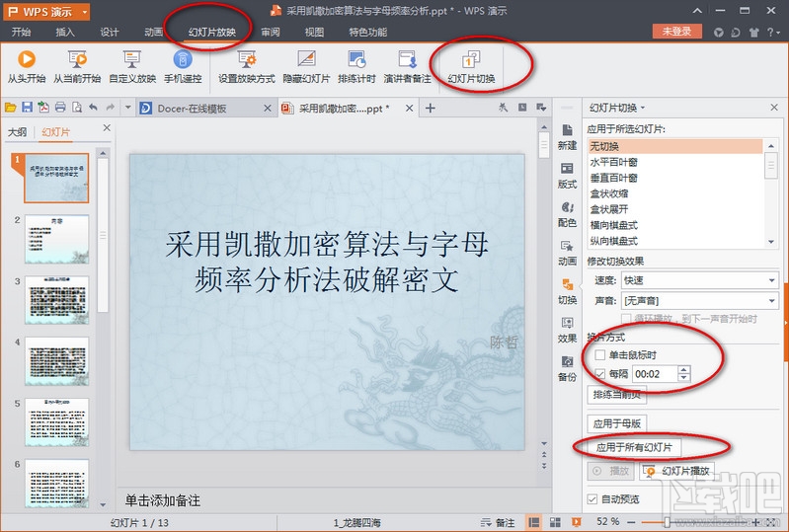789x532 pixels.
Task: Click 未登录 login button
Action: pyautogui.click(x=676, y=32)
